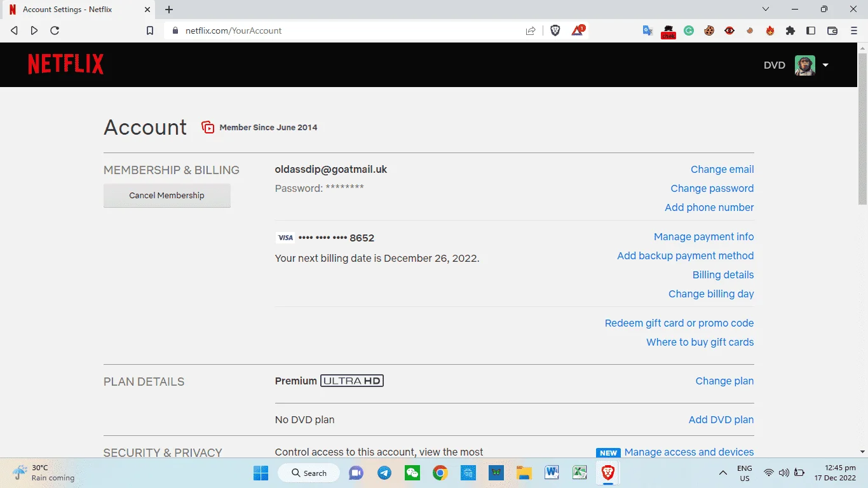Open the weather widget showing 30°C
This screenshot has height=488, width=868.
pyautogui.click(x=44, y=473)
